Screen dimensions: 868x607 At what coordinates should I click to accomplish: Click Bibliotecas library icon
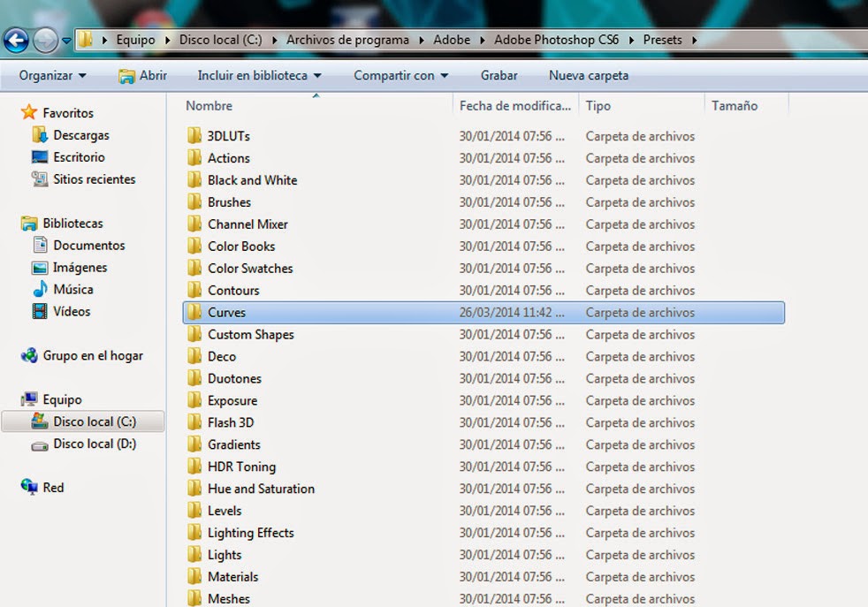click(x=29, y=223)
